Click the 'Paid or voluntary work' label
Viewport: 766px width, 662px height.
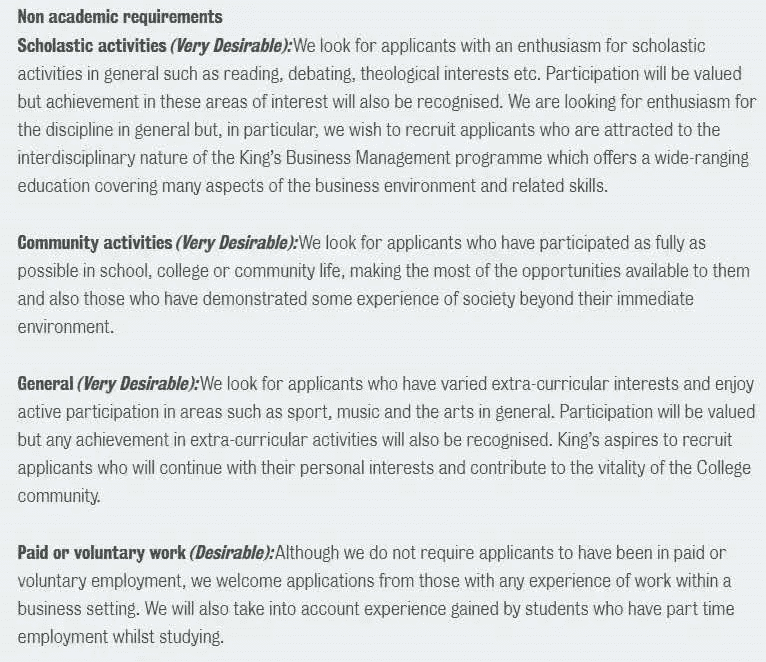coord(101,552)
